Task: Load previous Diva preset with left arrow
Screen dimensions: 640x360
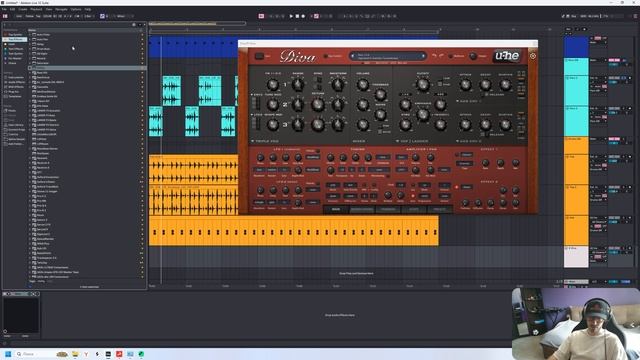Action: pos(353,56)
